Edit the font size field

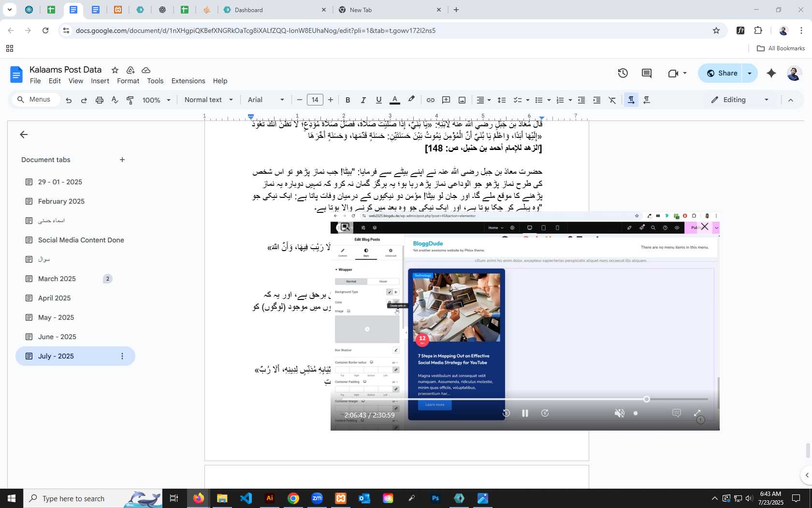315,100
